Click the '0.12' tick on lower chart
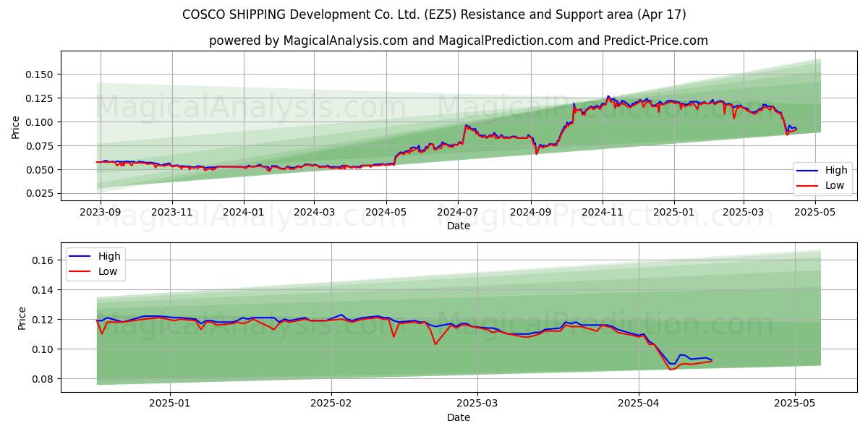The image size is (868, 434). click(x=43, y=320)
